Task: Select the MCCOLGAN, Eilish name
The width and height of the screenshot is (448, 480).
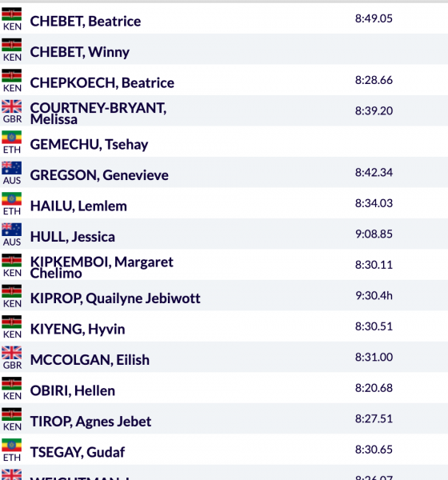Action: point(90,360)
